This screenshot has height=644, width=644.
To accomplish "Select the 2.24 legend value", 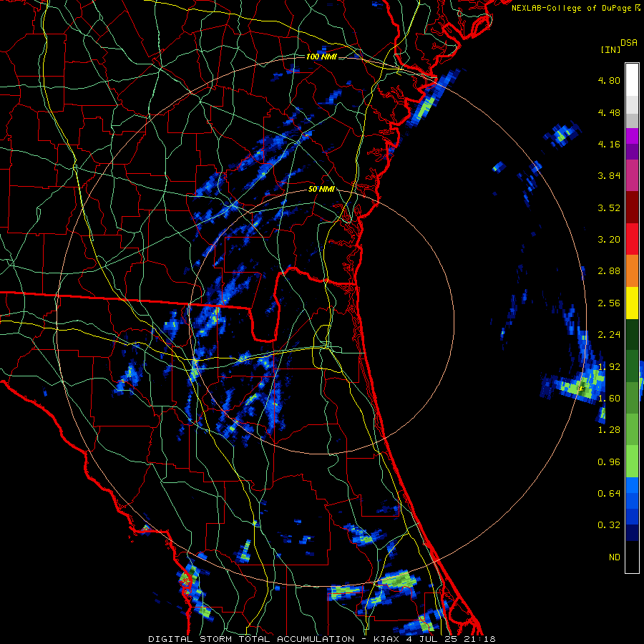I will pos(609,335).
